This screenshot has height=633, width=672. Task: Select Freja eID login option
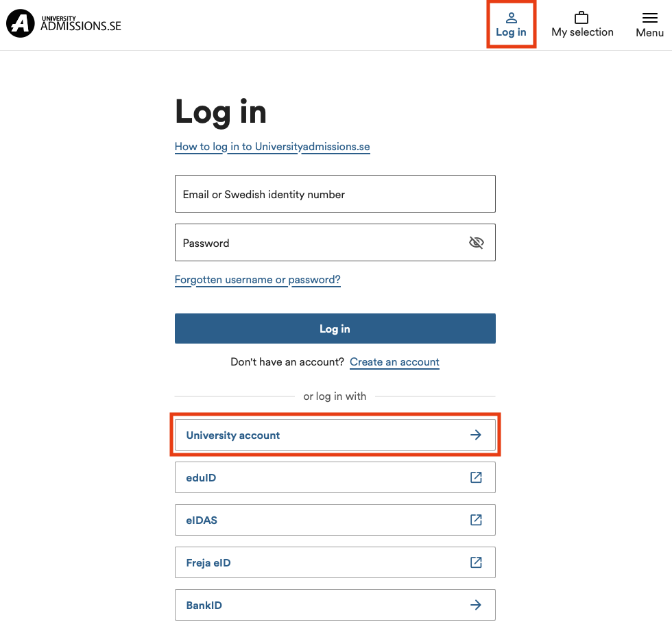point(335,562)
